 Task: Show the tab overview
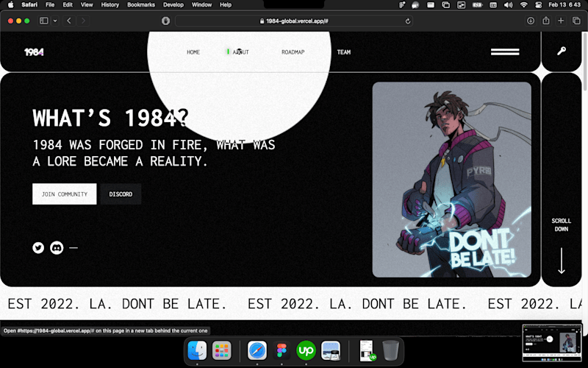click(x=576, y=21)
